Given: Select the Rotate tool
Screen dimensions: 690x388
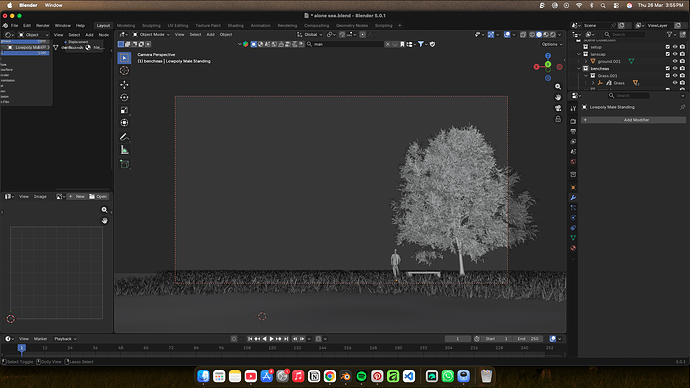Looking at the screenshot, I should click(x=125, y=98).
